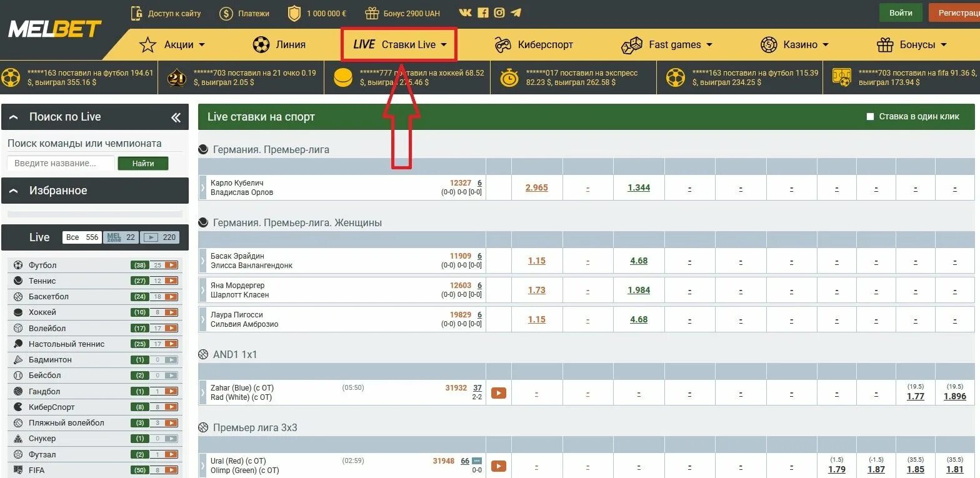The height and width of the screenshot is (478, 980).
Task: Click the stopwatch express ticker icon
Action: point(509,77)
